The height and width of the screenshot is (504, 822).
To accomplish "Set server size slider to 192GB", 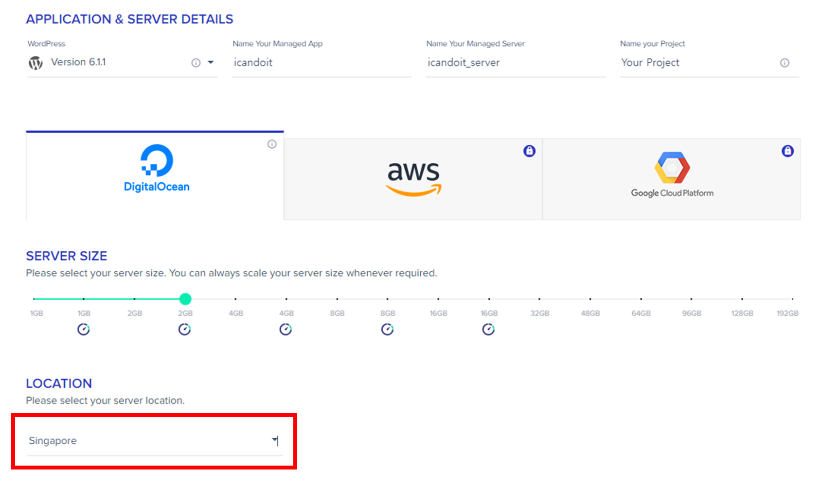I will point(792,299).
